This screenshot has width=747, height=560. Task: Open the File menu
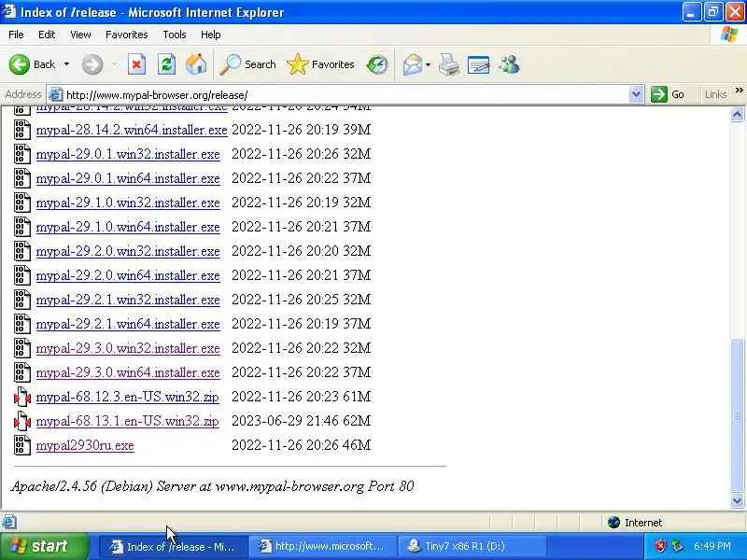(16, 35)
